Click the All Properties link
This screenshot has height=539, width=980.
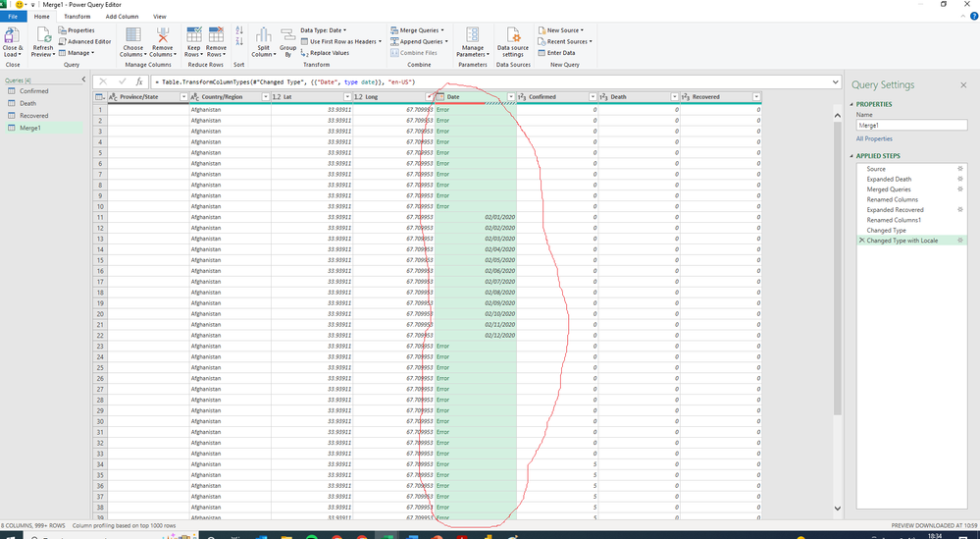coord(874,138)
